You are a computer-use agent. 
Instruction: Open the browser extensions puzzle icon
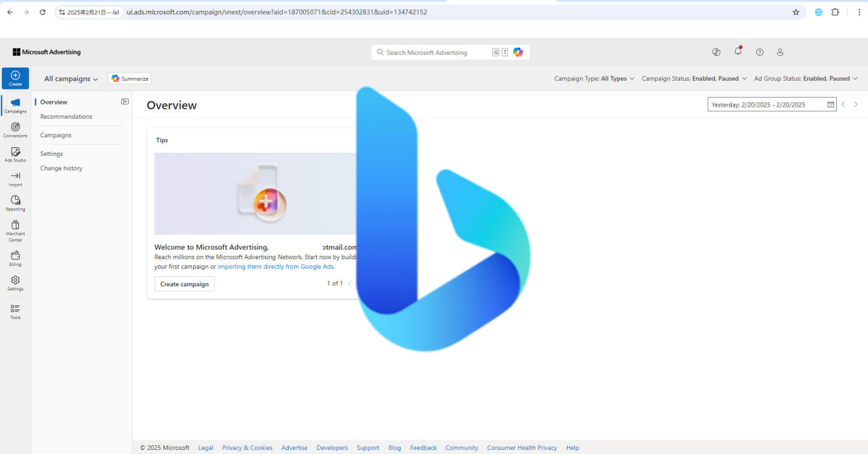click(835, 12)
